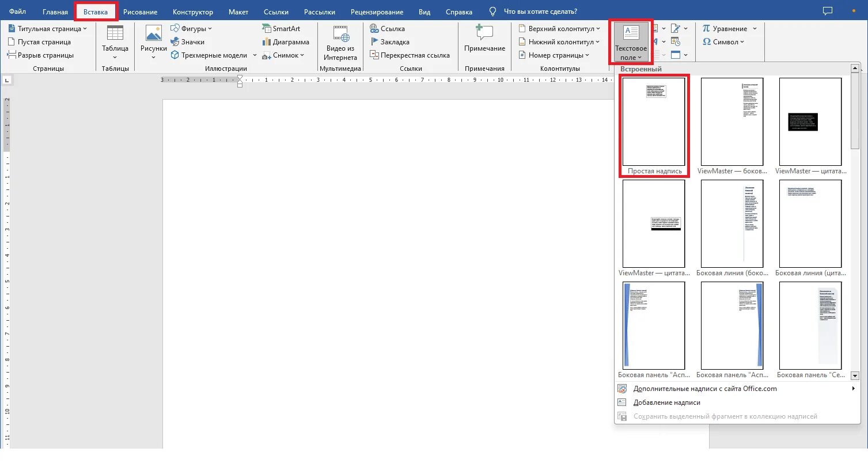The height and width of the screenshot is (467, 868).
Task: Select the Боковая панель "Се... thumbnail
Action: point(810,325)
